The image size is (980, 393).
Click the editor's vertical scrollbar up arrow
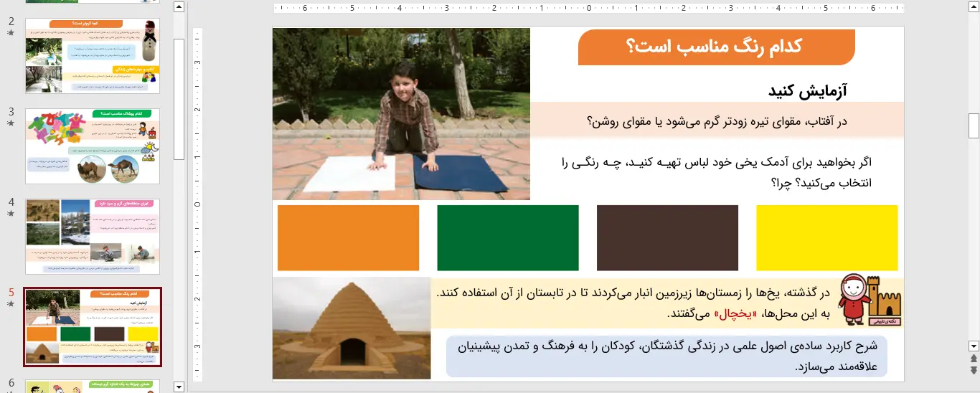(974, 8)
